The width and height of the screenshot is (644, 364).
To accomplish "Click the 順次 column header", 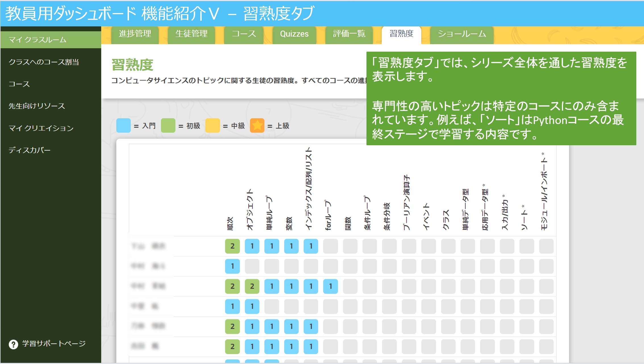I will click(x=230, y=223).
